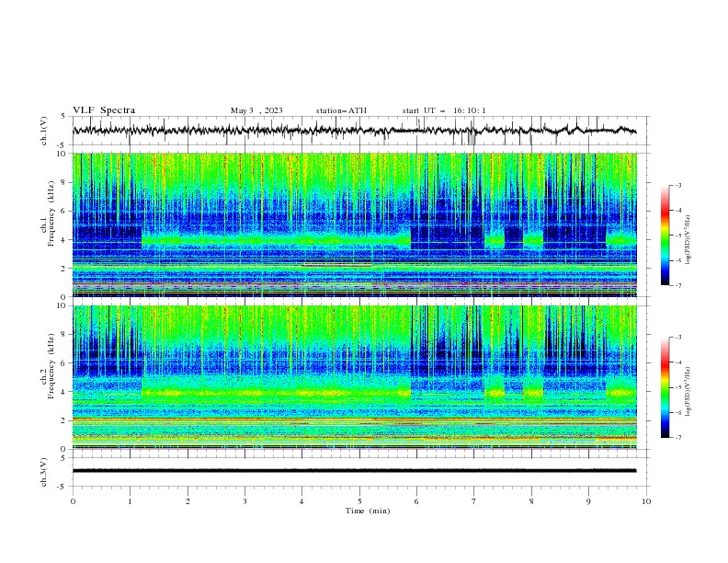
Task: Click the ch.2 spectrogram panel
Action: click(x=355, y=377)
